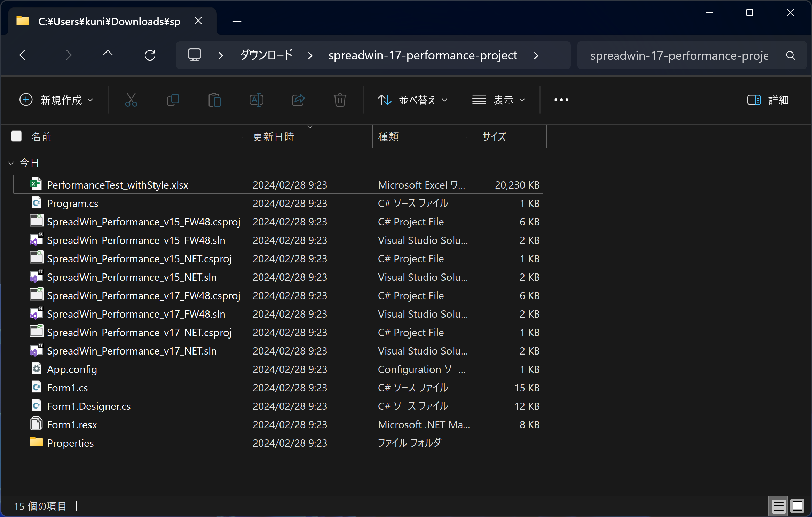Image resolution: width=812 pixels, height=517 pixels.
Task: Toggle the select all items checkbox
Action: tap(16, 136)
